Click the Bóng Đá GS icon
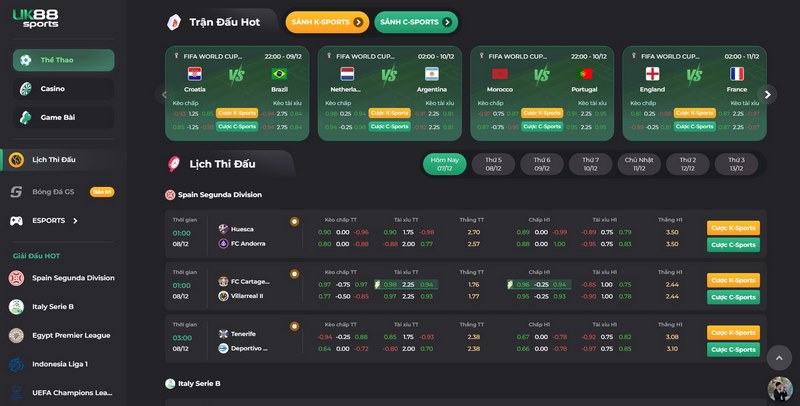The height and width of the screenshot is (406, 800). point(16,192)
